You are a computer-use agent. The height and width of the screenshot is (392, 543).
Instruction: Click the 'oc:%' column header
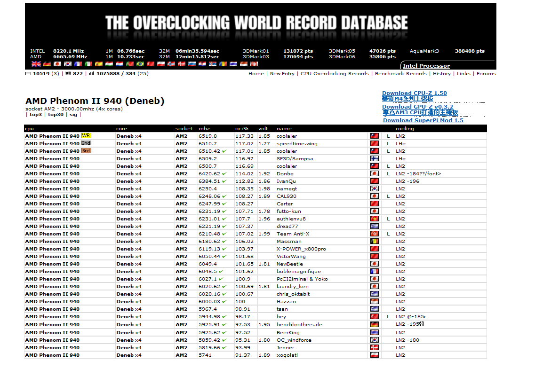coord(242,128)
